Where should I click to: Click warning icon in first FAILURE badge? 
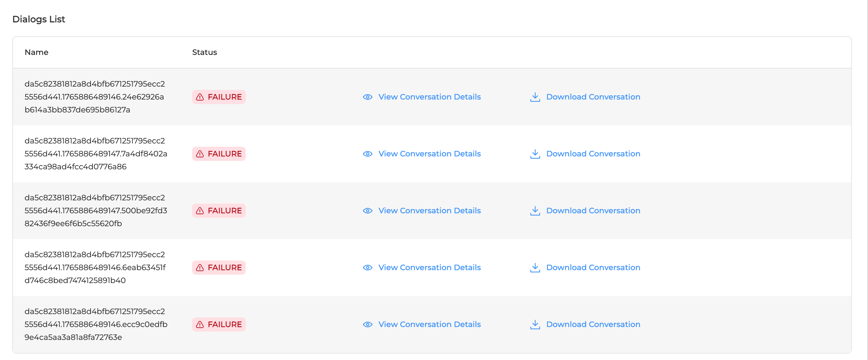(x=200, y=97)
